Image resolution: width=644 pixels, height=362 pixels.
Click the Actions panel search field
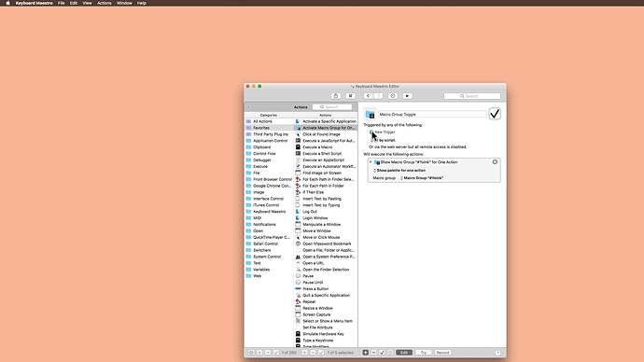click(332, 106)
